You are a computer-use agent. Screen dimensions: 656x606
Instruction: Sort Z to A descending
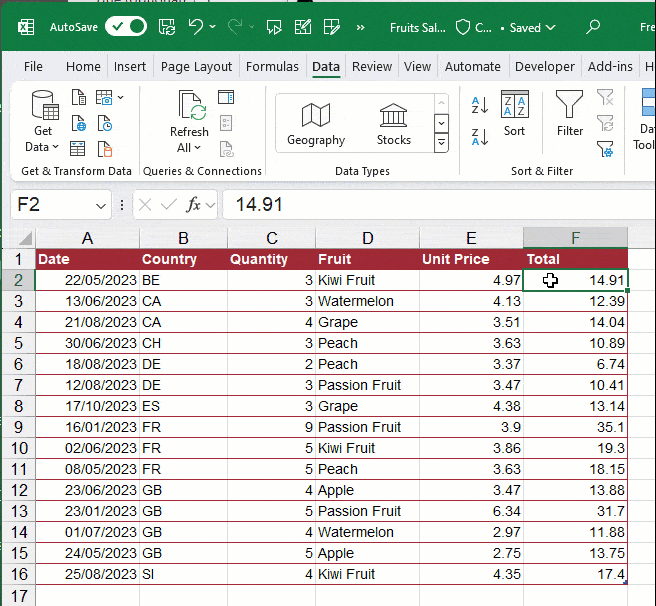(479, 137)
